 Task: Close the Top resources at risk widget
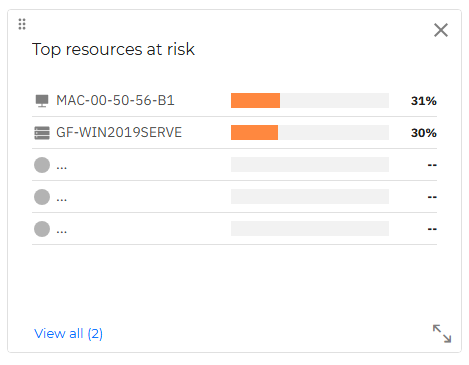click(441, 30)
